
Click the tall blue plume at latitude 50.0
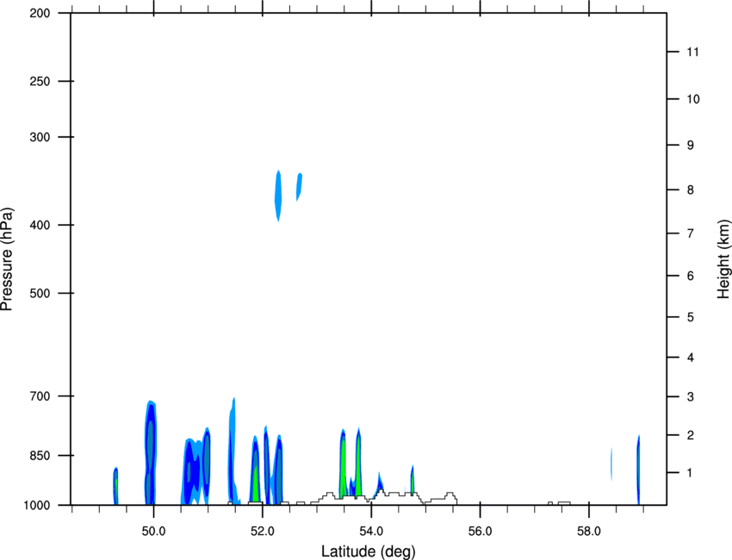click(151, 452)
